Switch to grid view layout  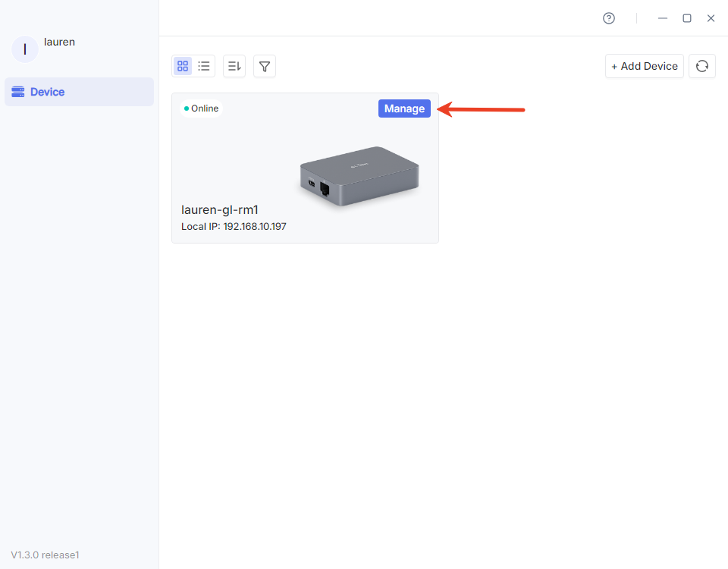(183, 66)
